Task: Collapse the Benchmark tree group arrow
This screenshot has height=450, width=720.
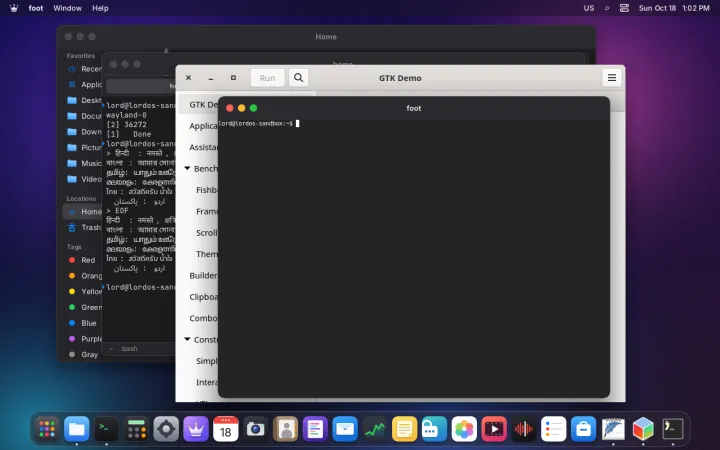Action: tap(187, 169)
